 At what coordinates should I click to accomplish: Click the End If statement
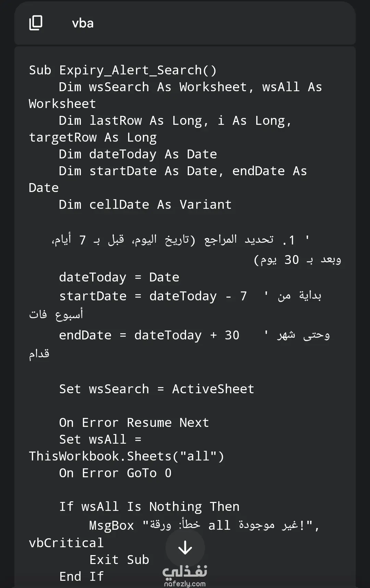(81, 577)
